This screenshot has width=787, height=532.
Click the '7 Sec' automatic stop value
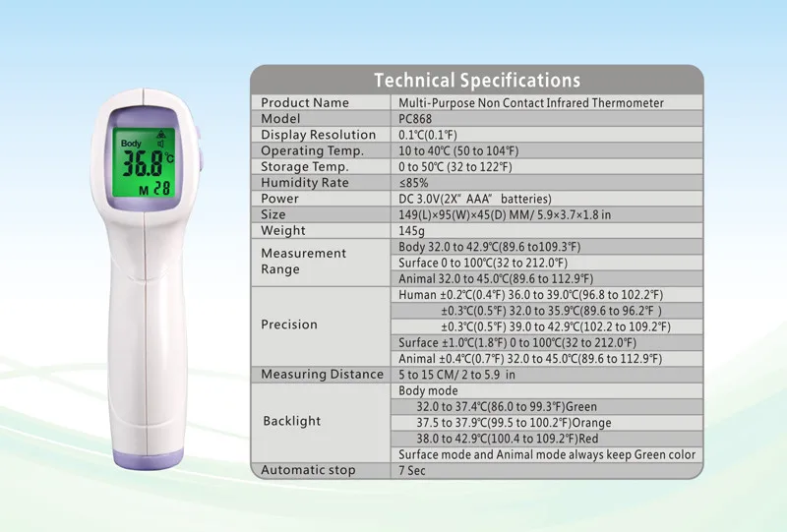coord(411,471)
